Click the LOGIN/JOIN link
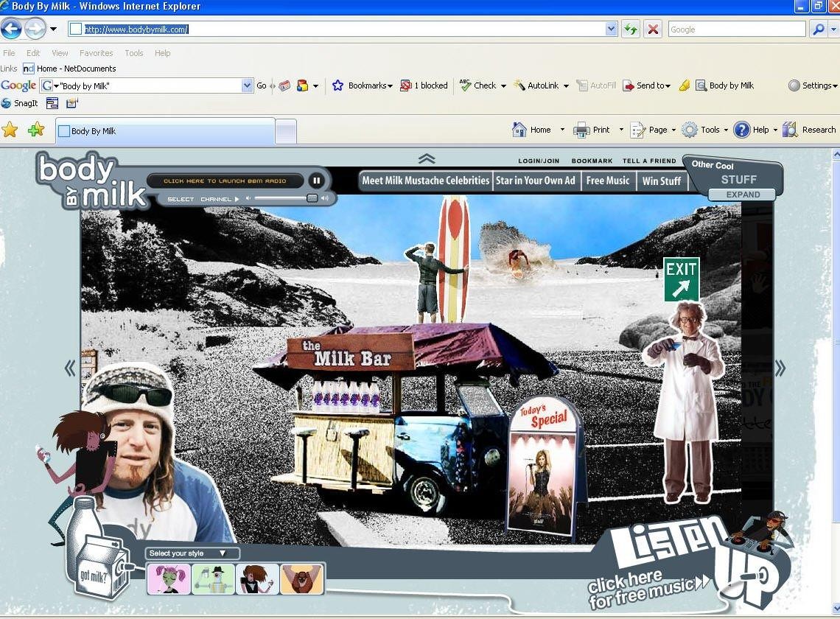 [x=539, y=161]
